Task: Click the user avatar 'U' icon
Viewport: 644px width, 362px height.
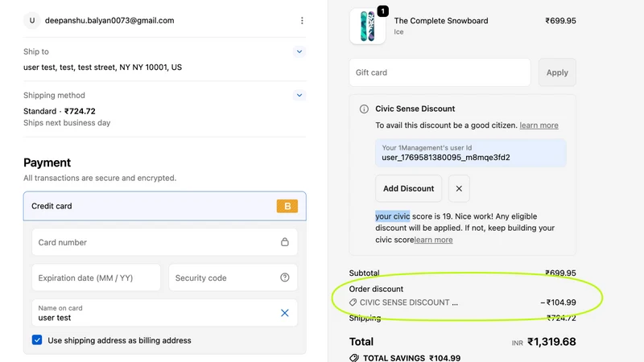Action: coord(32,21)
